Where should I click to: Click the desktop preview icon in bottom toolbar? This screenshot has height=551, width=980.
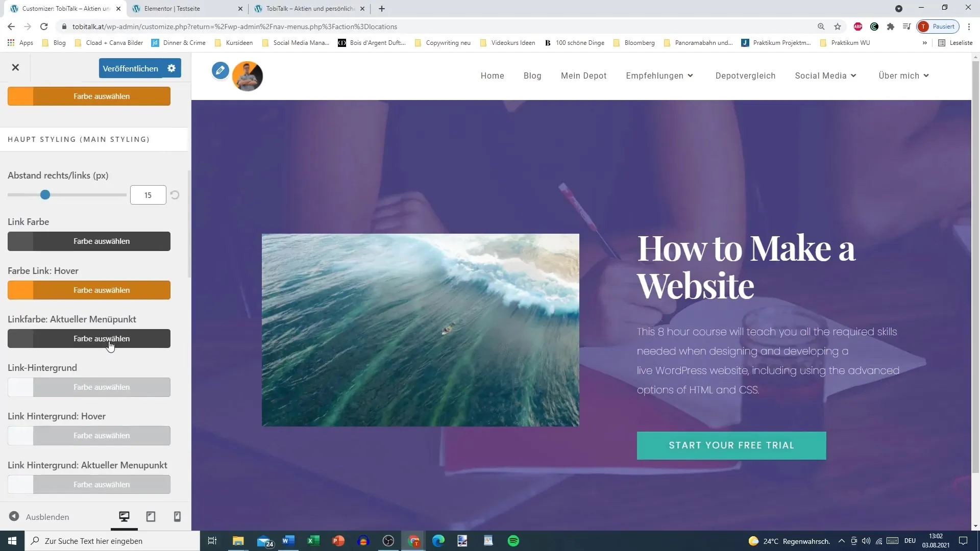pos(125,517)
